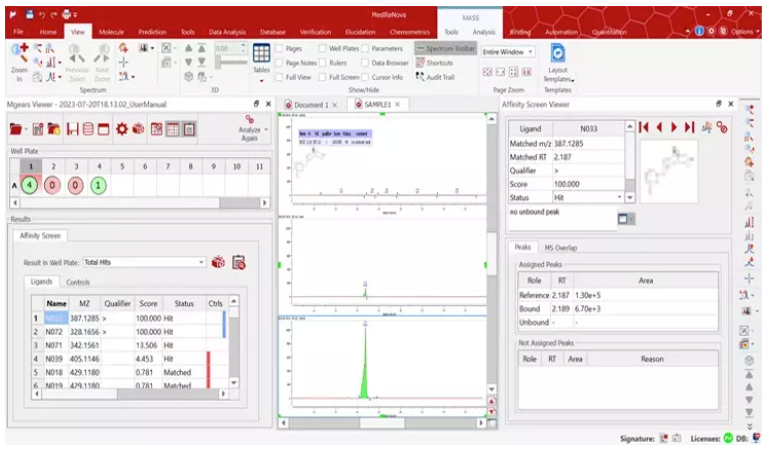Switch to the Controls tab
Image resolution: width=768 pixels, height=452 pixels.
(77, 282)
